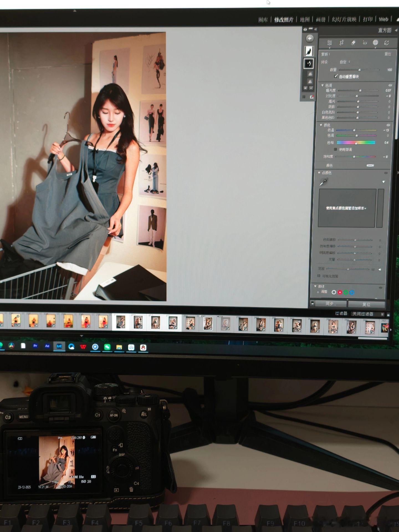Open Premiere Pro from the taskbar
The width and height of the screenshot is (399, 532).
[x=35, y=346]
